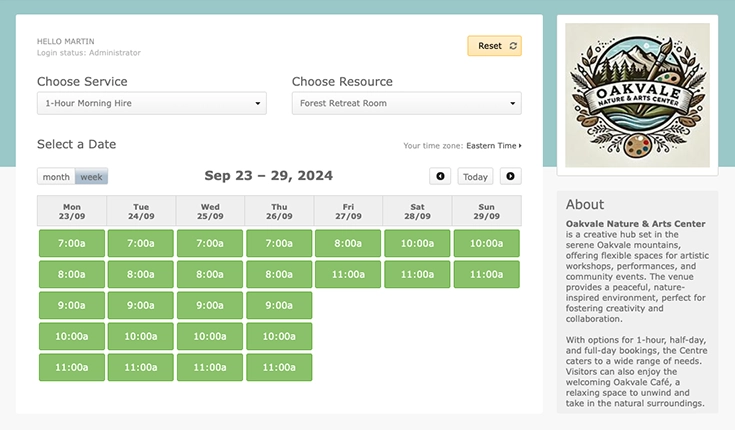Viewport: 735px width, 430px height.
Task: Click the Oakvale Nature & Arts Center logo
Action: coord(637,96)
